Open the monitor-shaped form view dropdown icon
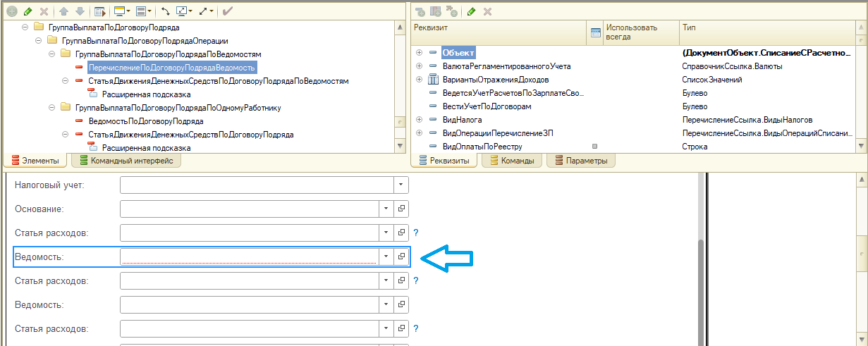The width and height of the screenshot is (868, 346). [121, 11]
